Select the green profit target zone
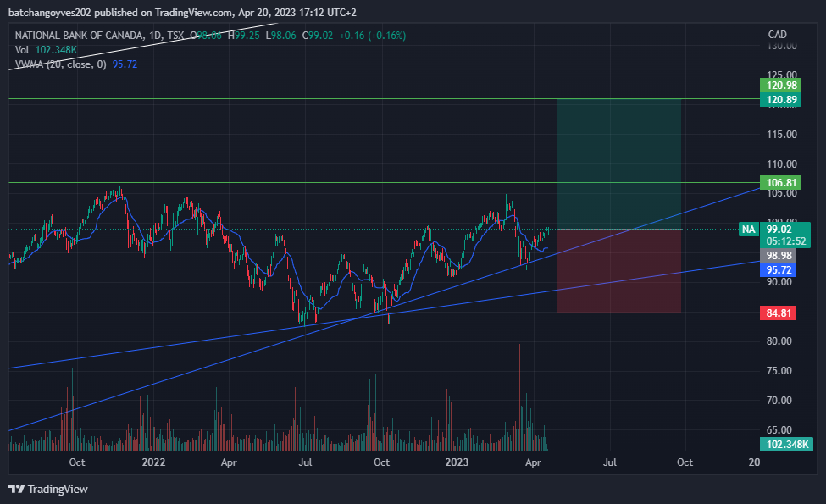Screen dimensions: 826x504 (x=619, y=163)
